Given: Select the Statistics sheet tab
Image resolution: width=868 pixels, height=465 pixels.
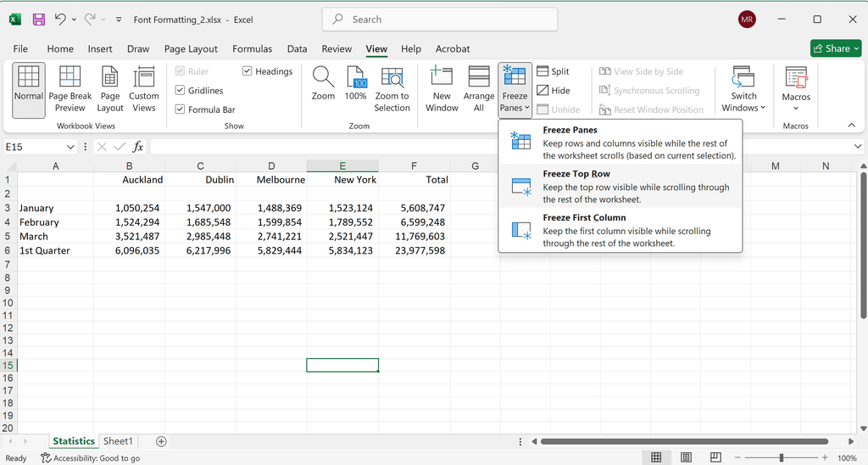Looking at the screenshot, I should tap(74, 441).
